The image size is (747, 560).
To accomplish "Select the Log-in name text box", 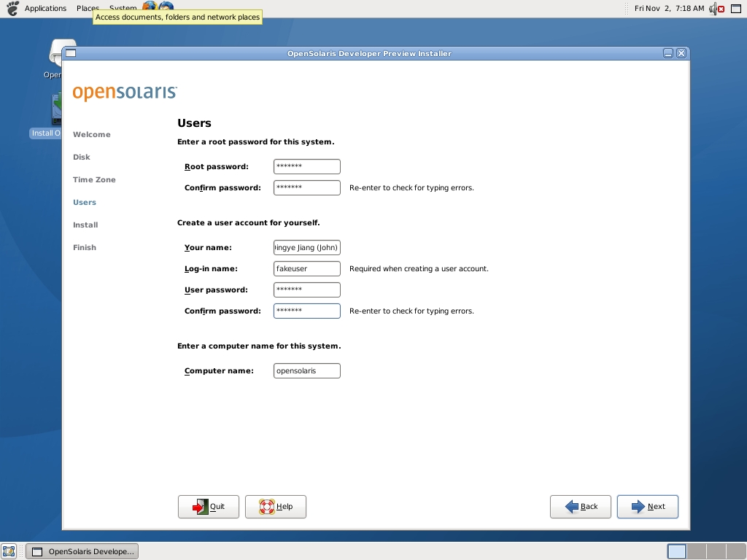I will [x=306, y=269].
